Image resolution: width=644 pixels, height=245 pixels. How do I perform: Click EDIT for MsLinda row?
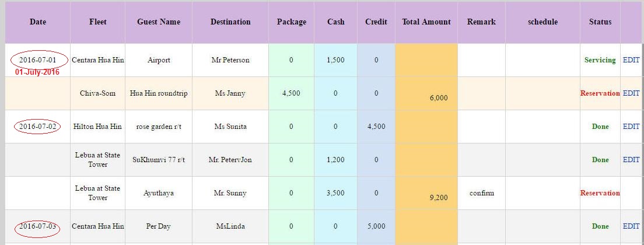click(x=631, y=226)
